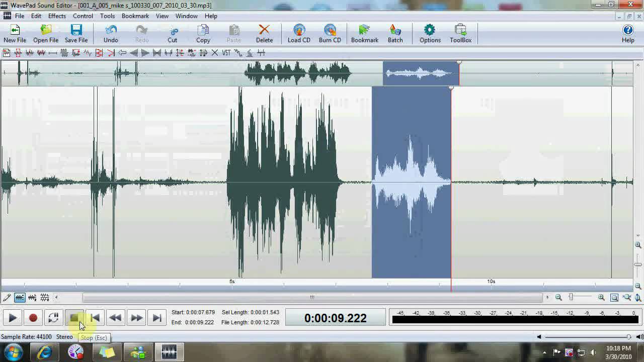The image size is (644, 362).
Task: Zoom in horizontally with the plus magnifier
Action: [x=601, y=298]
